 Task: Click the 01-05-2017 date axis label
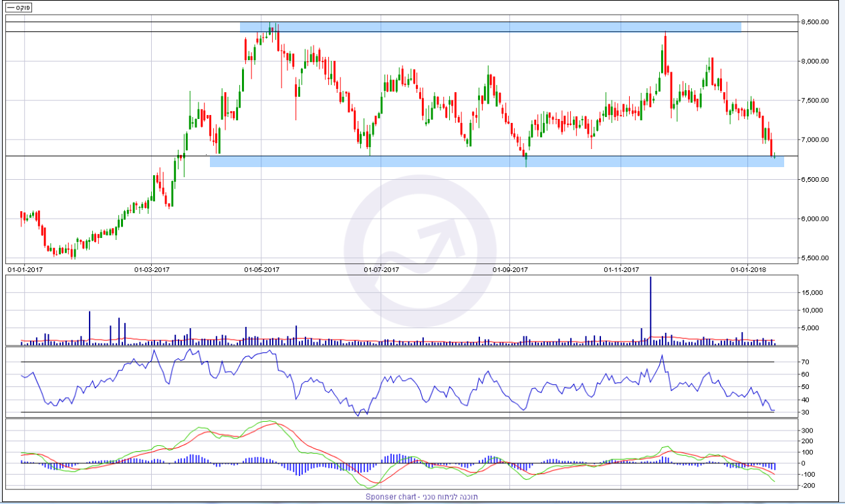261,270
